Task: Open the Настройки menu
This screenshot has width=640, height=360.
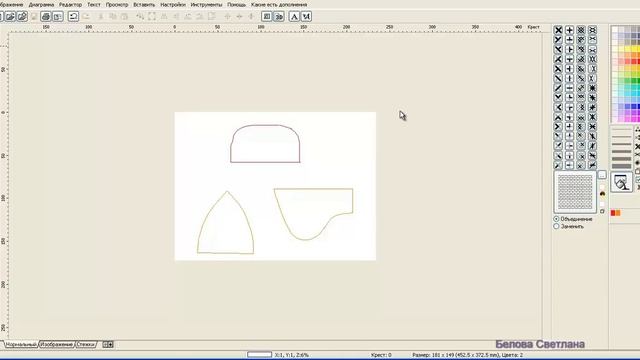Action: click(x=173, y=4)
